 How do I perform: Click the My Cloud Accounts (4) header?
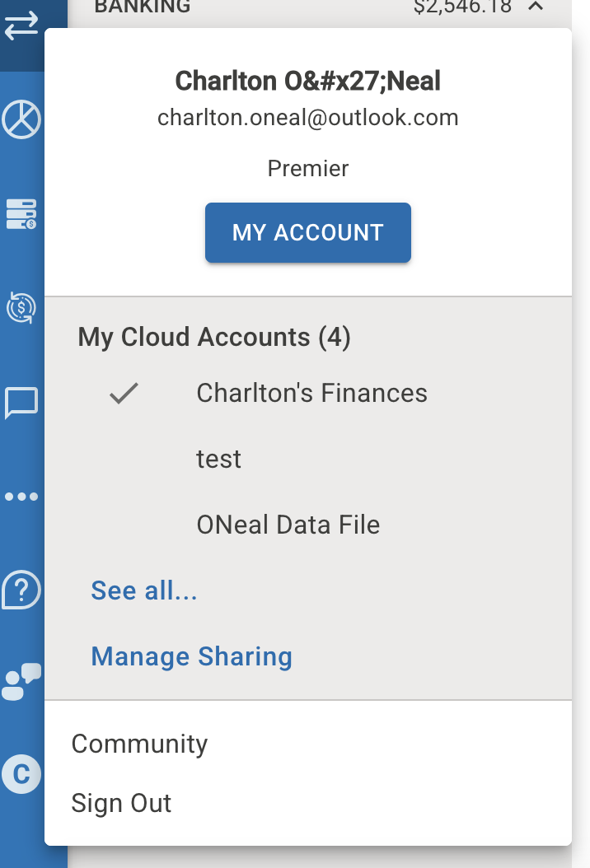point(214,337)
